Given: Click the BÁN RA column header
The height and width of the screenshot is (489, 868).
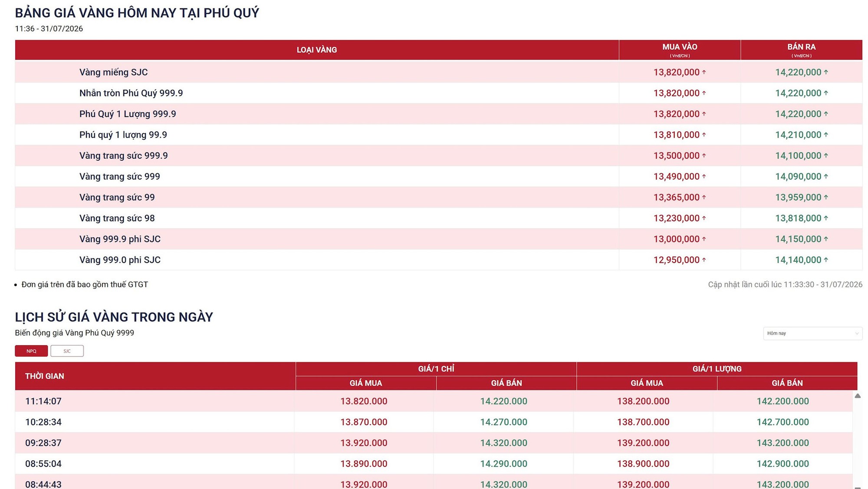Looking at the screenshot, I should coord(802,50).
